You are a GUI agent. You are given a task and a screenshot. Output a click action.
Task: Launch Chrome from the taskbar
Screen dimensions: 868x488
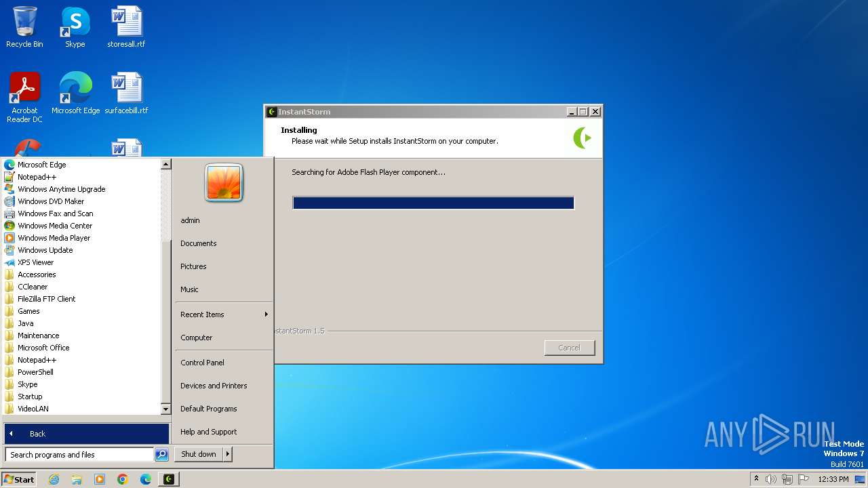tap(123, 479)
